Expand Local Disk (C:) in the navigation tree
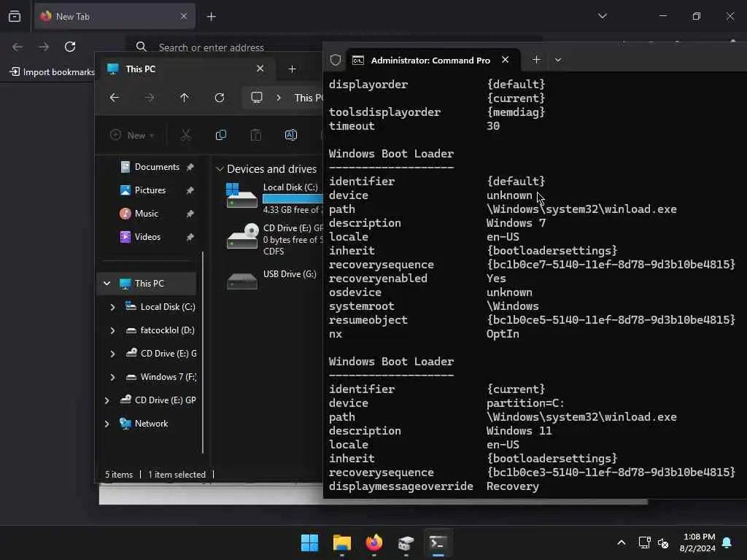747x560 pixels. pyautogui.click(x=112, y=307)
